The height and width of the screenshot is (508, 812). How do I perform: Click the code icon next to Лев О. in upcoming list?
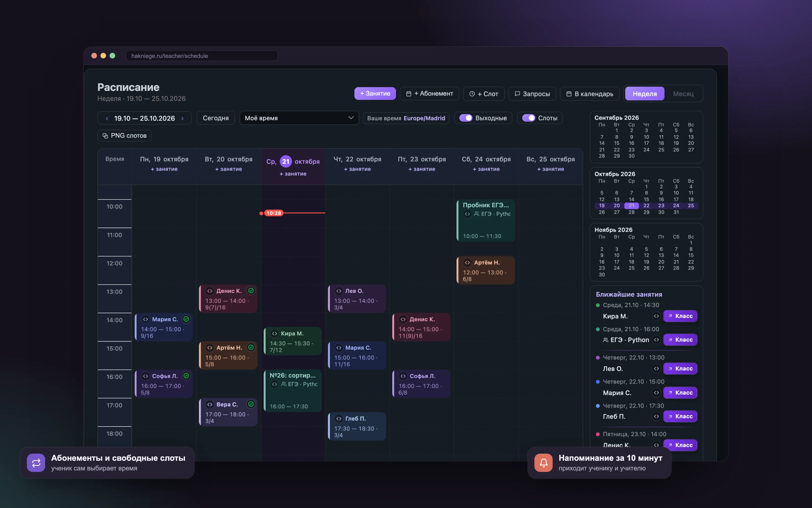(656, 369)
